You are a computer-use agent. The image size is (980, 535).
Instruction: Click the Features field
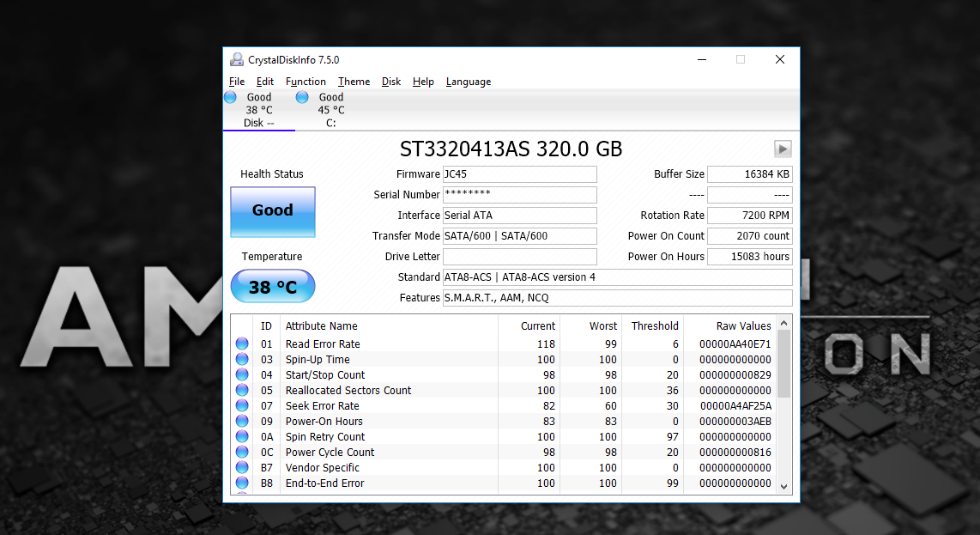[618, 298]
